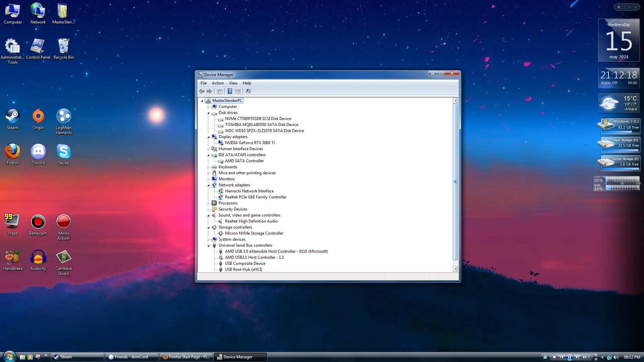644x362 pixels.
Task: Click the Skype desktop icon
Action: pos(63,155)
